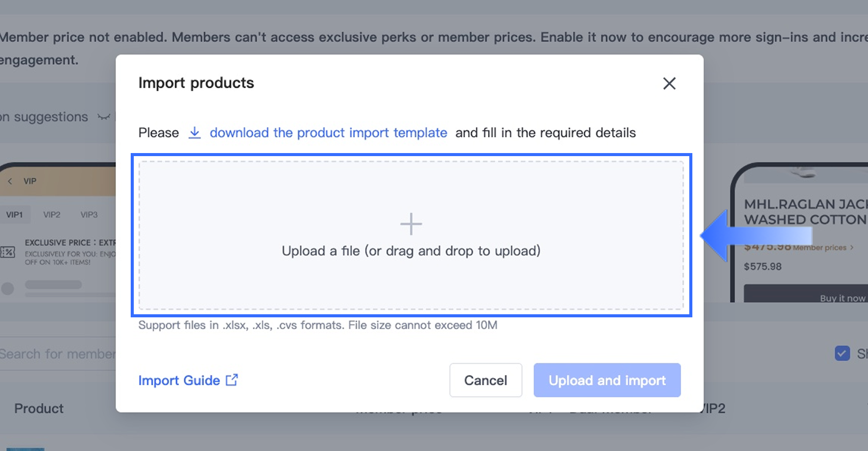Click the download arrow icon
The height and width of the screenshot is (451, 868).
(195, 133)
